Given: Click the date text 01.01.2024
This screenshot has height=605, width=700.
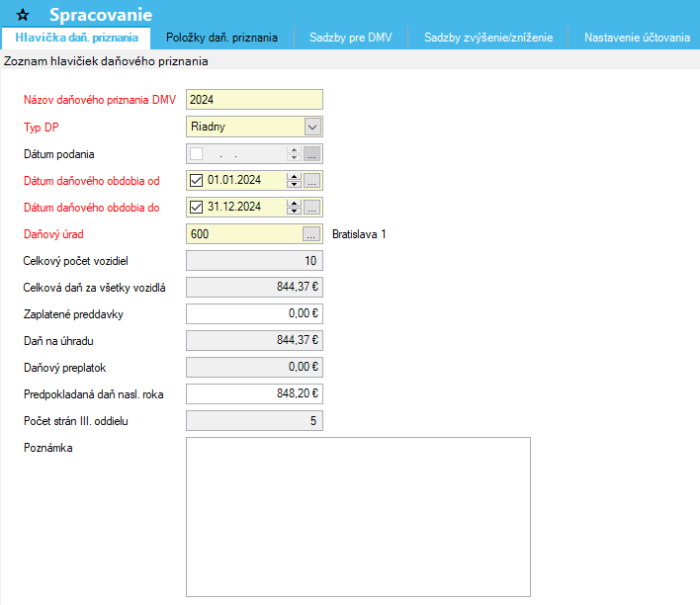Looking at the screenshot, I should click(x=234, y=180).
